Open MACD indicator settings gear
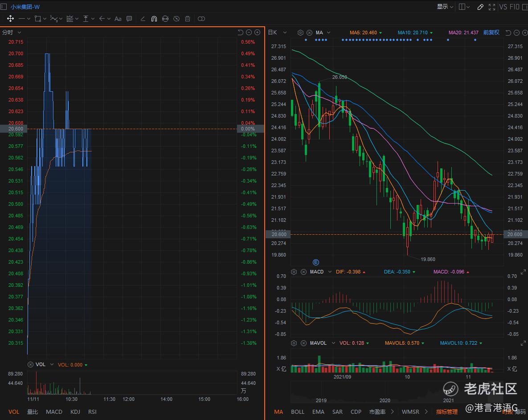This screenshot has width=528, height=420. tap(294, 272)
